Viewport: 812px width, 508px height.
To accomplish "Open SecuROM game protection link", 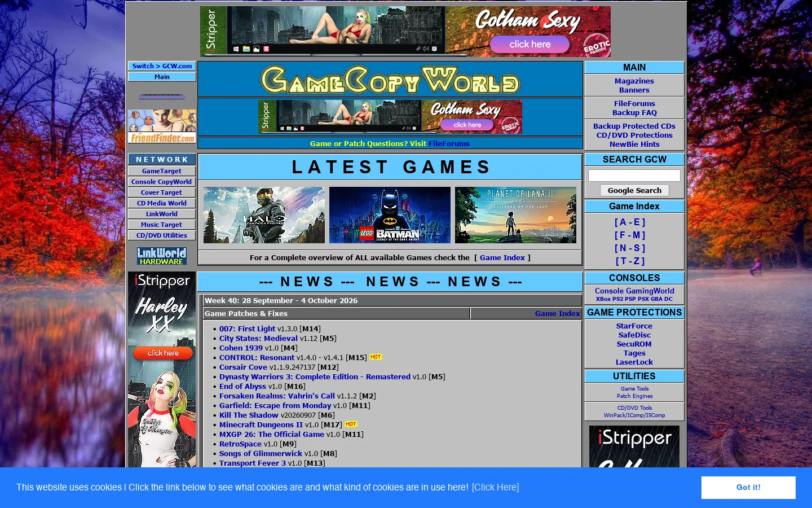I will 634,344.
